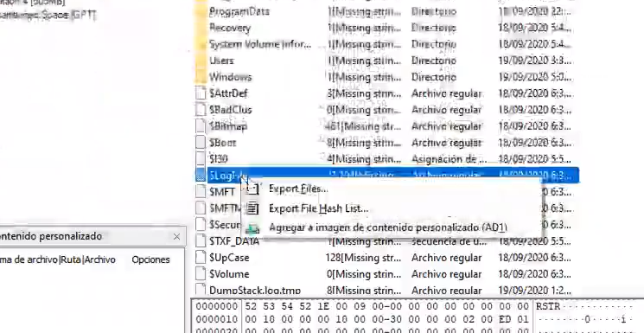Choose Export File Hash List... menu entry

coord(318,208)
